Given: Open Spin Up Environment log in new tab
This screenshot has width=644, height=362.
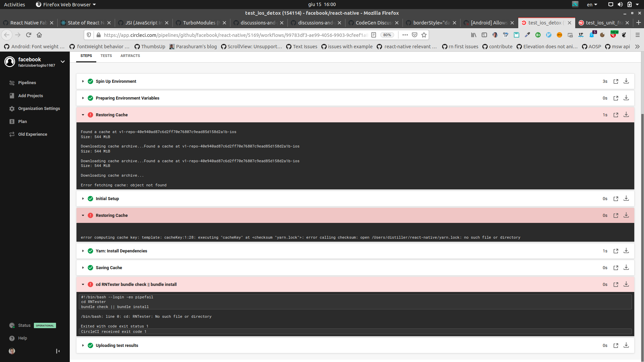Looking at the screenshot, I should (x=616, y=81).
